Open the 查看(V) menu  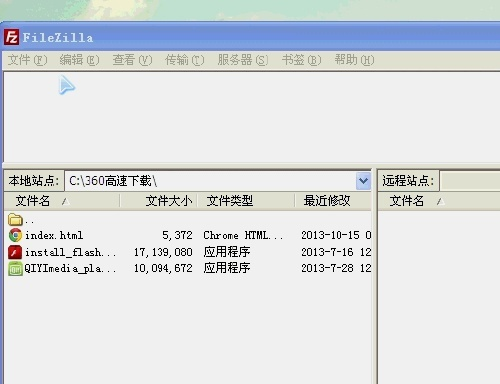[132, 60]
